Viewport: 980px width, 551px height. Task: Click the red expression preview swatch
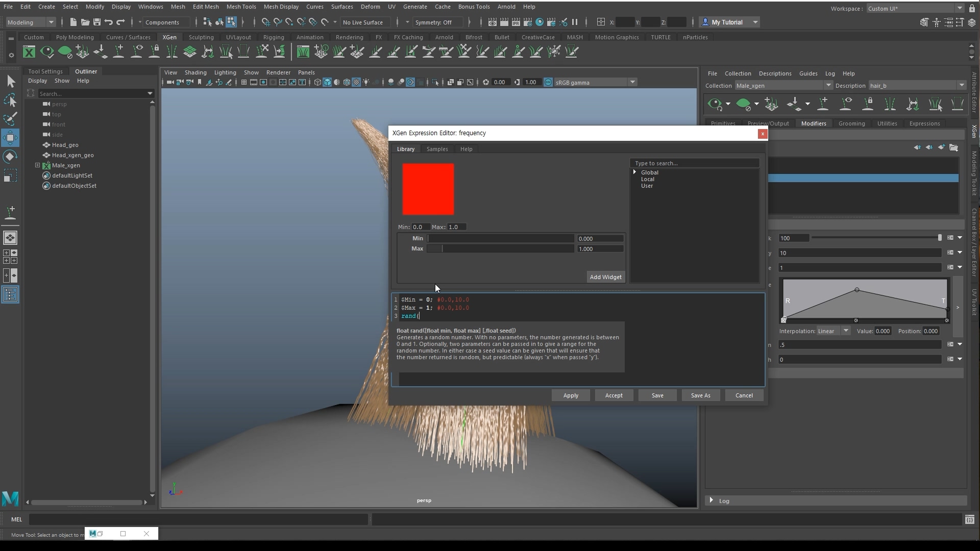(428, 189)
